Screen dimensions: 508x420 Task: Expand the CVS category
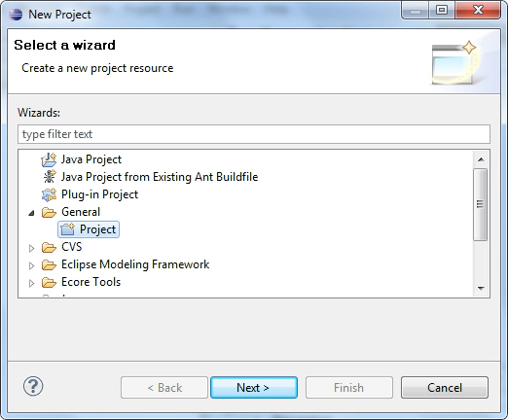pos(31,248)
